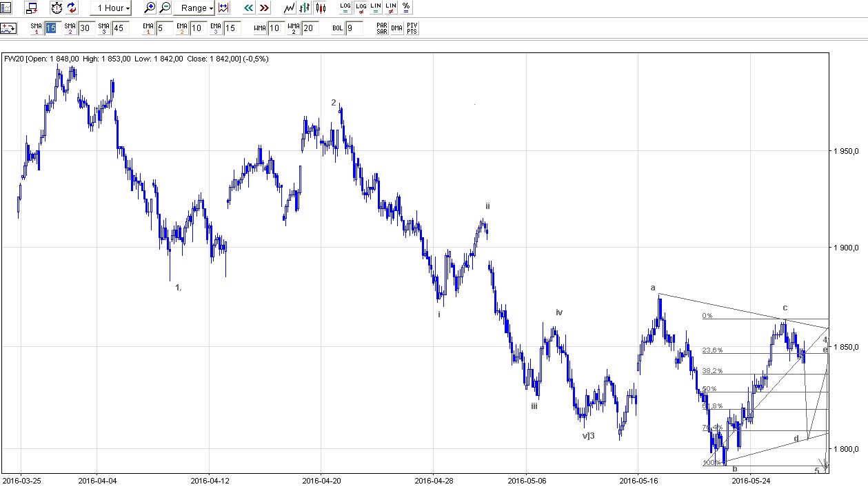The image size is (868, 489).
Task: Click wave label a at the May 16 peak
Action: pyautogui.click(x=653, y=288)
